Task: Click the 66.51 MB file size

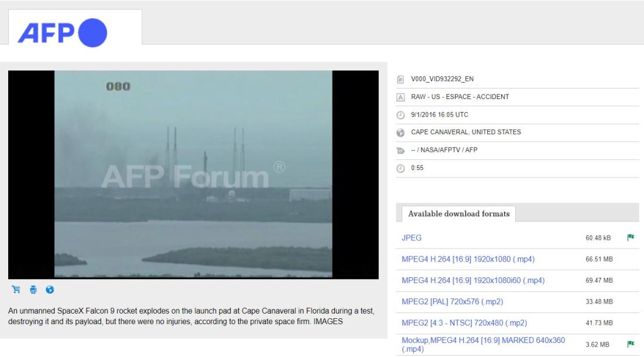Action: (x=600, y=259)
